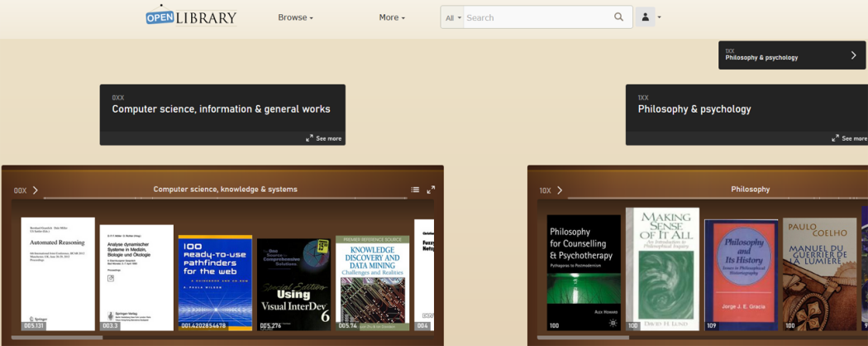
Task: Open the Computer science, knowledge & systems shelf title
Action: click(226, 189)
